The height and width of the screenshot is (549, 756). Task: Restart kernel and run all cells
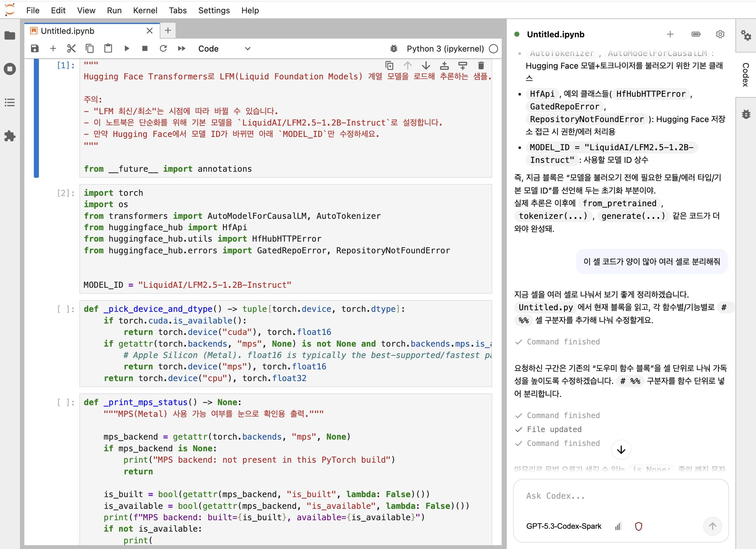coord(182,49)
